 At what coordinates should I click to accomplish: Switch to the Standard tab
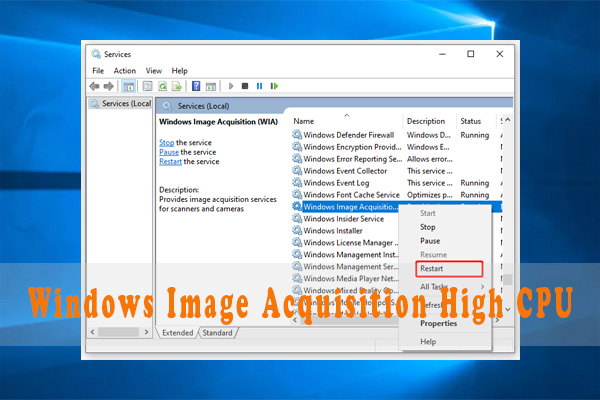[x=217, y=333]
